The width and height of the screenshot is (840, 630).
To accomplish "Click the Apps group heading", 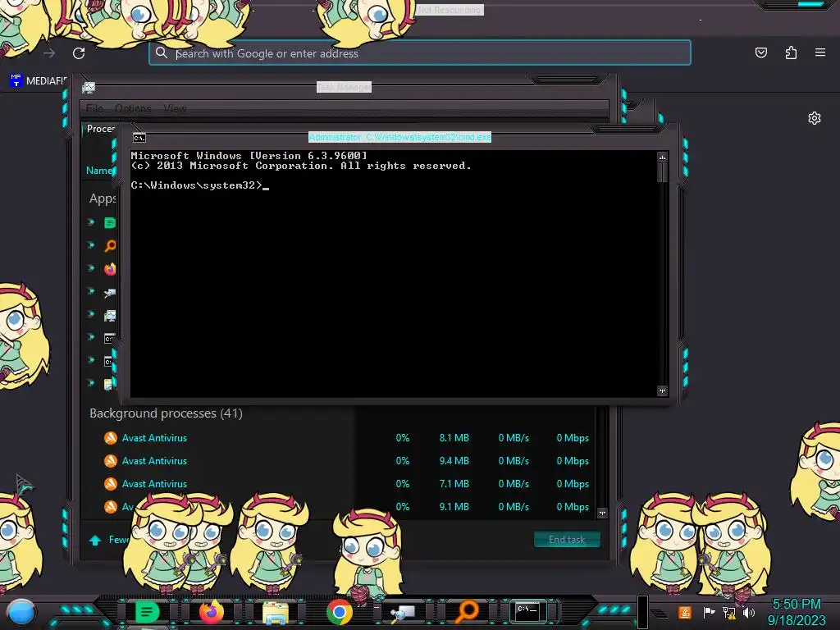I will (103, 199).
